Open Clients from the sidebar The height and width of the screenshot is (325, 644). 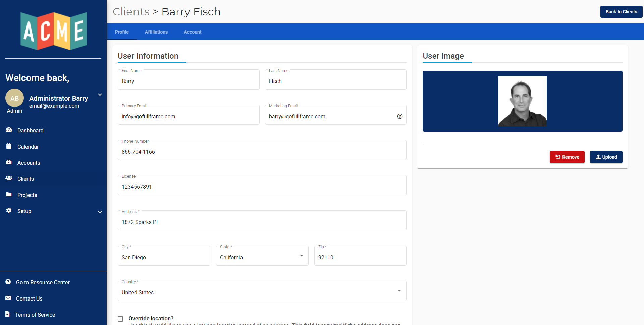[x=53, y=179]
